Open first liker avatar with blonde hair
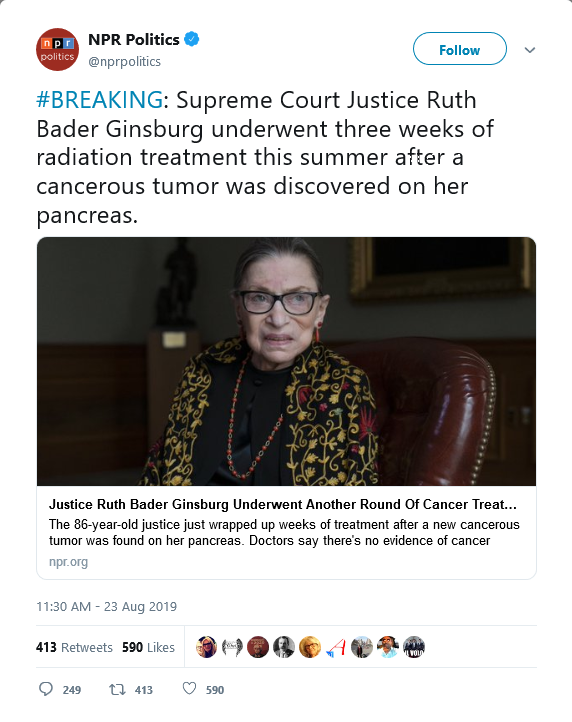 pyautogui.click(x=206, y=647)
